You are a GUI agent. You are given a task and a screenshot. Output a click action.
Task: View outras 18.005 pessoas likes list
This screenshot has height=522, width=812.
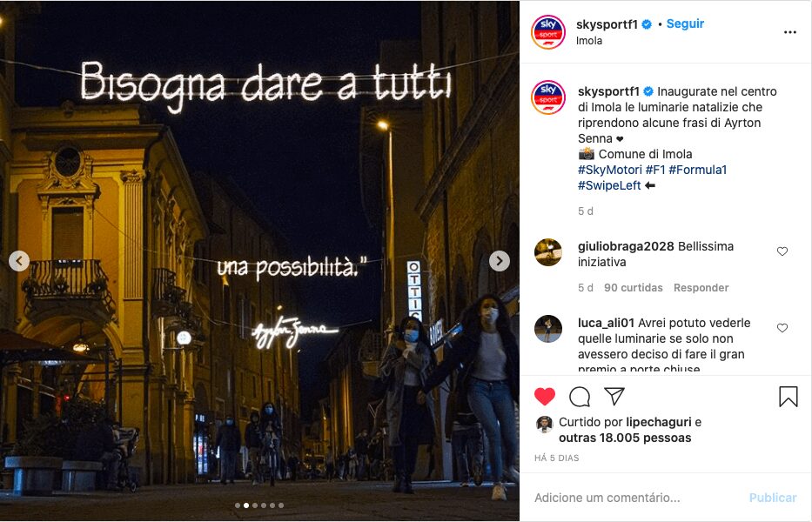point(625,438)
